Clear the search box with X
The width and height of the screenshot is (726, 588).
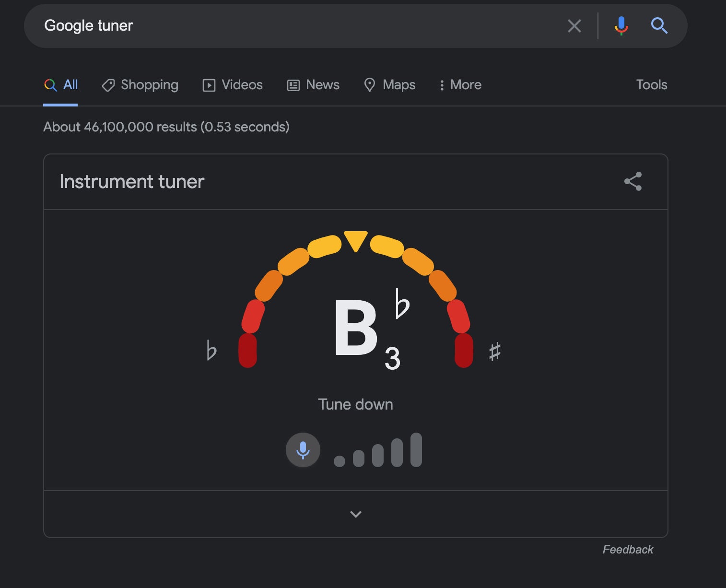coord(574,26)
